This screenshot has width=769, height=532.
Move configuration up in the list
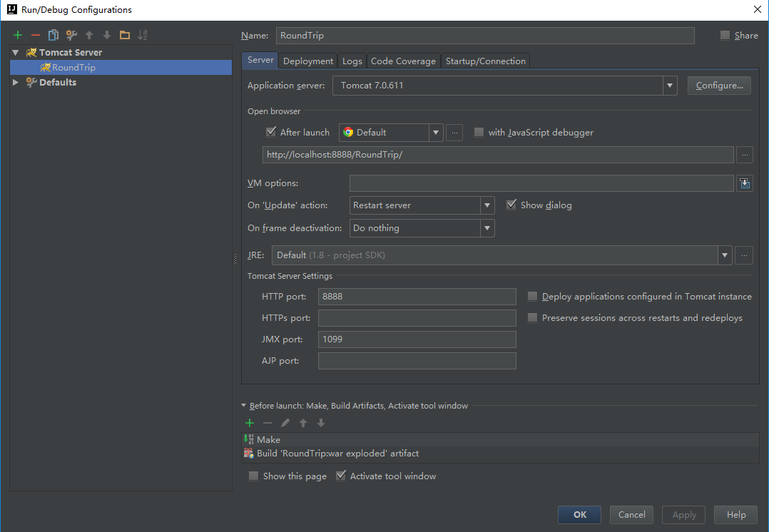pyautogui.click(x=89, y=35)
